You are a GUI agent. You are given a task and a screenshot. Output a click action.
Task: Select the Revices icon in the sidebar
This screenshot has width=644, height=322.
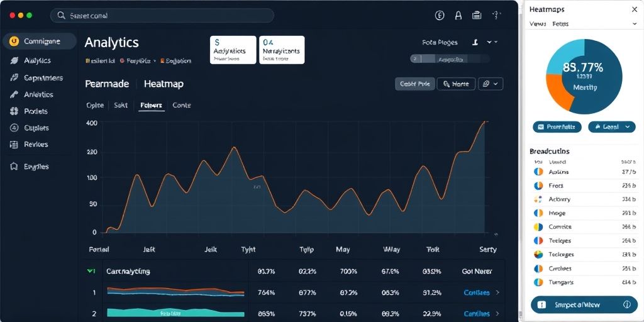point(13,145)
